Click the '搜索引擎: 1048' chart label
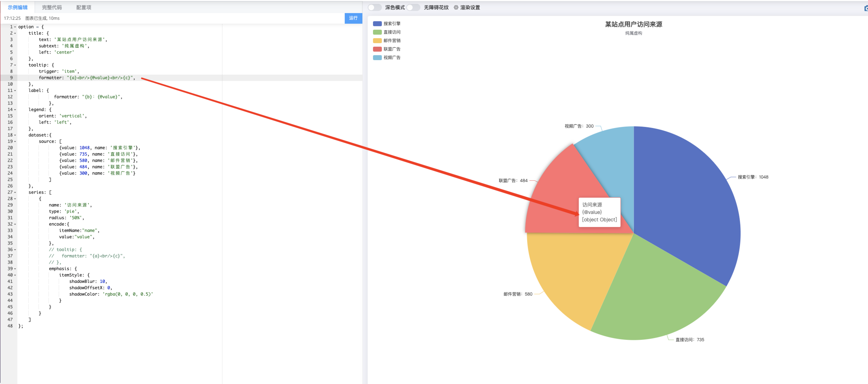Viewport: 868px width, 384px height. [753, 177]
